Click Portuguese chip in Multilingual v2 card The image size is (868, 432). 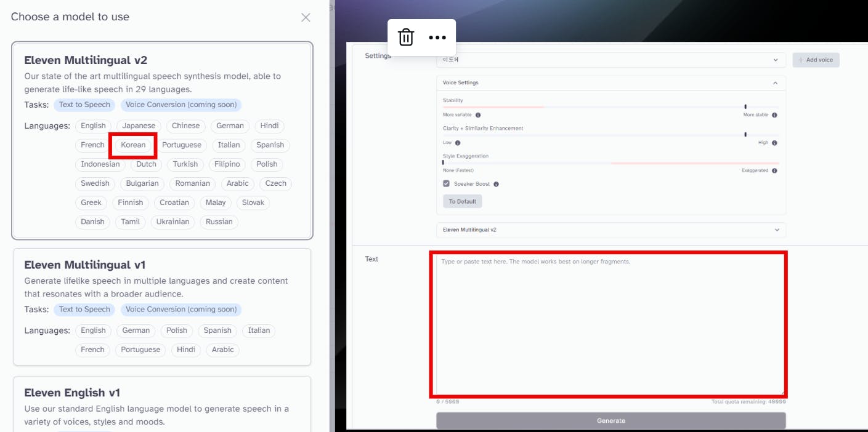182,145
